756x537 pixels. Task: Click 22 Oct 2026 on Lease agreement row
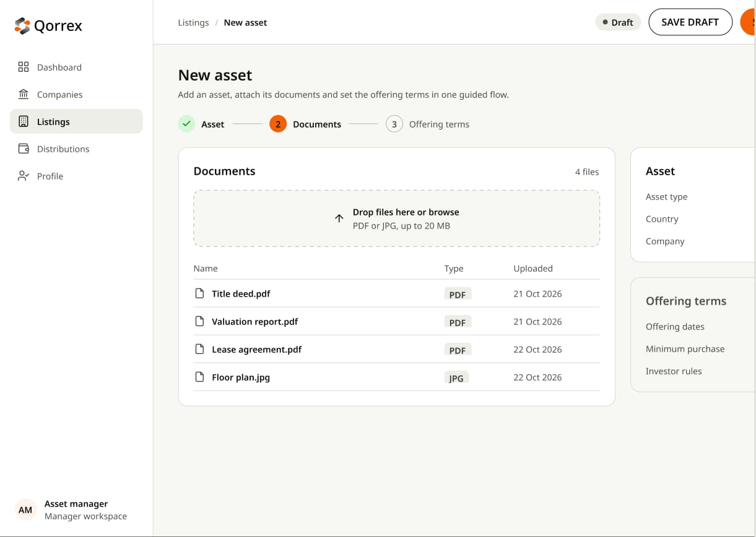point(537,349)
